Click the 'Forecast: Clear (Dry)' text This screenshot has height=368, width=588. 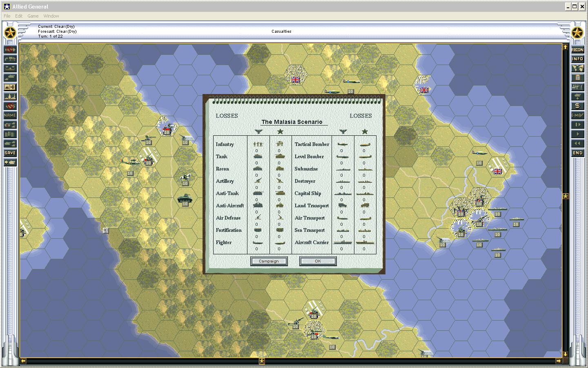click(57, 31)
